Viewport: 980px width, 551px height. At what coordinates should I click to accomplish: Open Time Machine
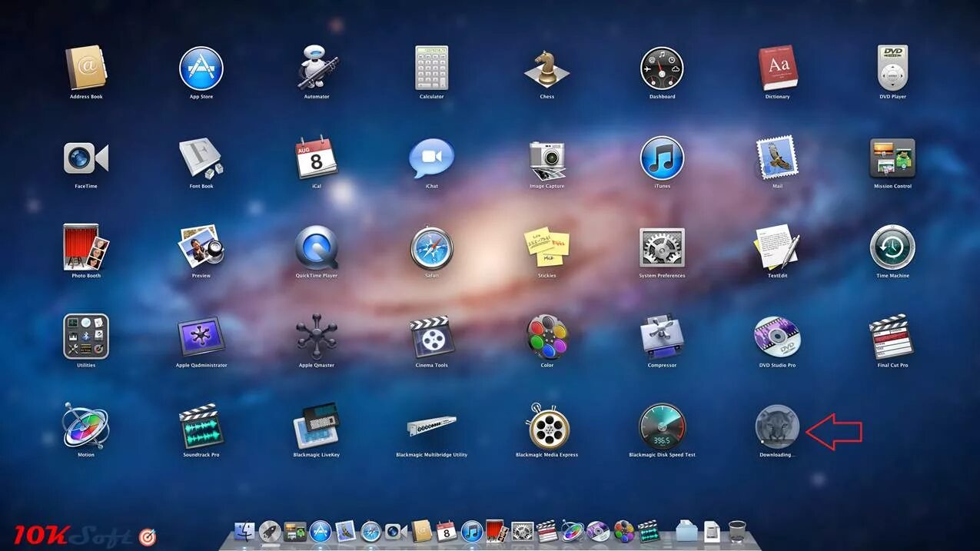(893, 247)
